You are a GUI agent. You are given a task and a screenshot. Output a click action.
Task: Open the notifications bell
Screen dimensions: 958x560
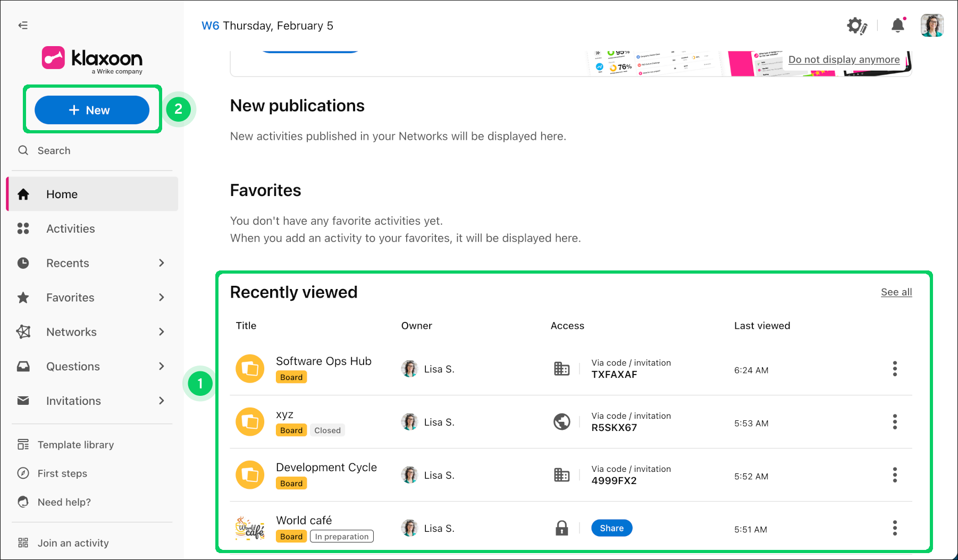tap(898, 26)
